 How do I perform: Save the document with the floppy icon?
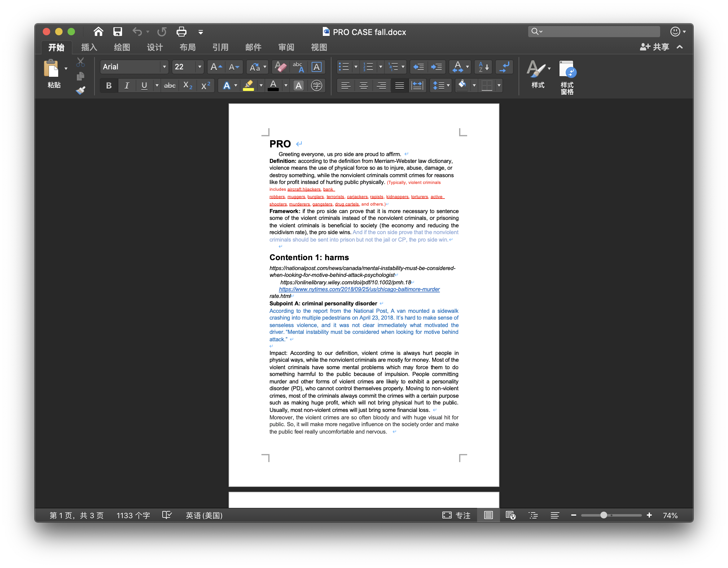(x=117, y=32)
